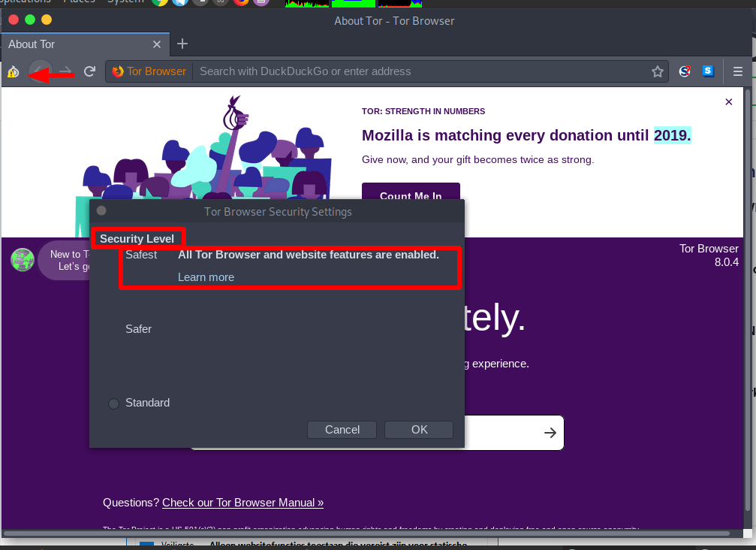756x550 pixels.
Task: Cancel the Security Settings dialog
Action: (342, 429)
